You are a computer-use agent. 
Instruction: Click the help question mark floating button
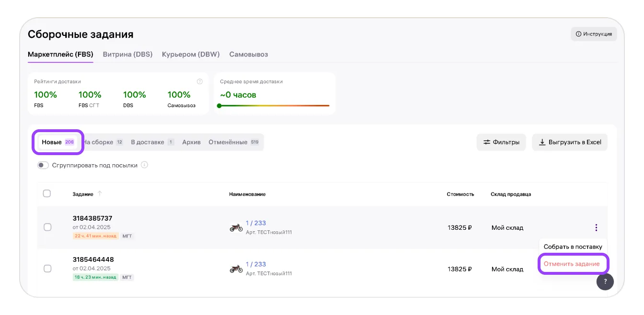pos(605,281)
